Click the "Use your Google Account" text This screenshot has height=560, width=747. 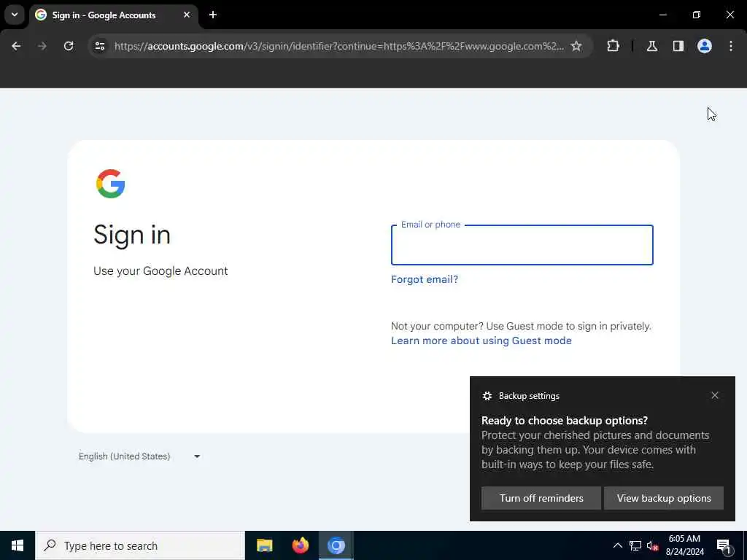pyautogui.click(x=160, y=271)
